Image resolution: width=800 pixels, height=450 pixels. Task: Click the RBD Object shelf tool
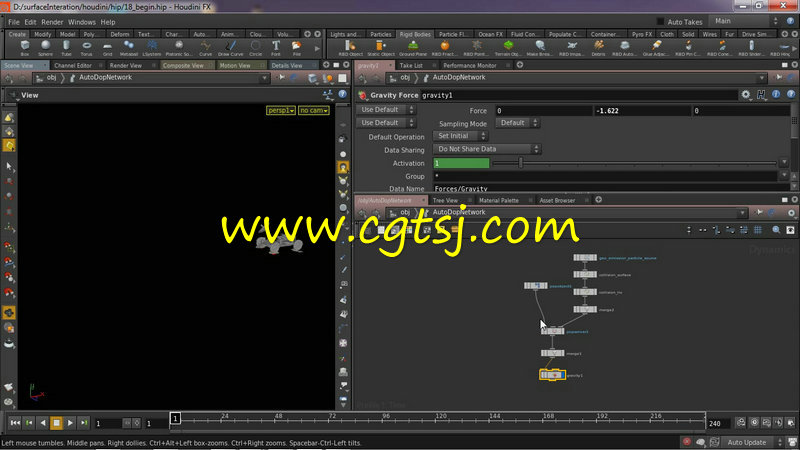(x=351, y=48)
